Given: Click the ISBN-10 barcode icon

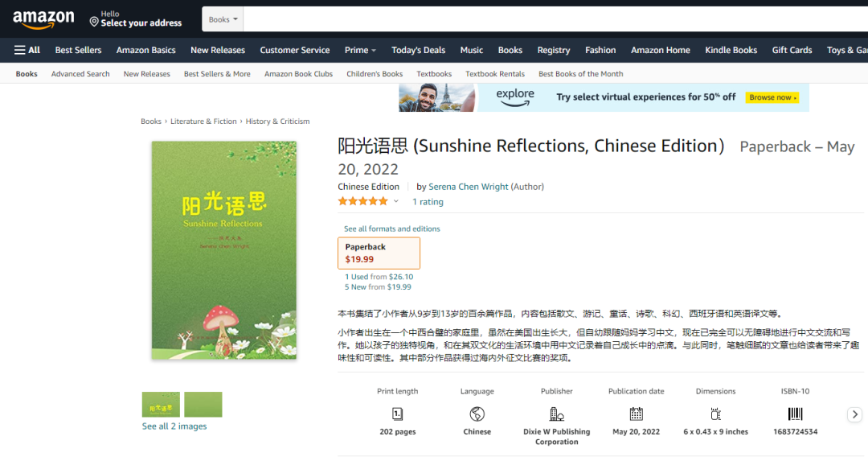Looking at the screenshot, I should click(x=795, y=414).
